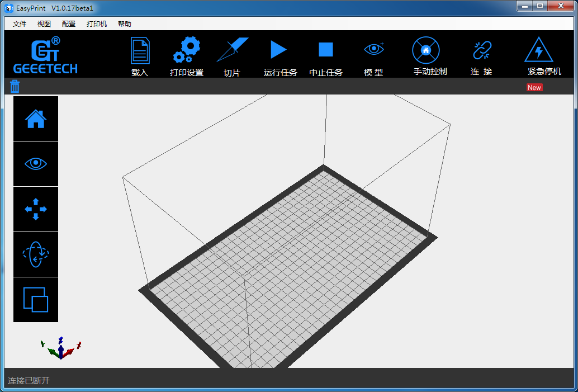
Task: Click the sidebar eye view icon
Action: [x=36, y=164]
